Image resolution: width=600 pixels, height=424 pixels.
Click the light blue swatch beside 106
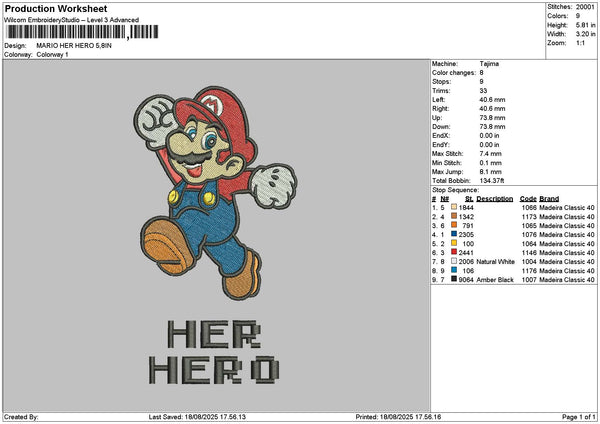454,270
